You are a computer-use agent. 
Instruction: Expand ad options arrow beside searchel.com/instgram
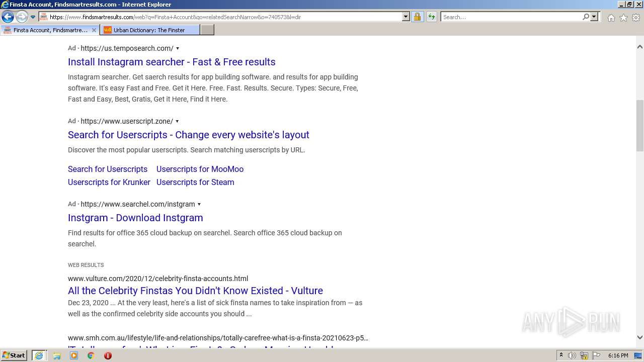click(x=199, y=205)
